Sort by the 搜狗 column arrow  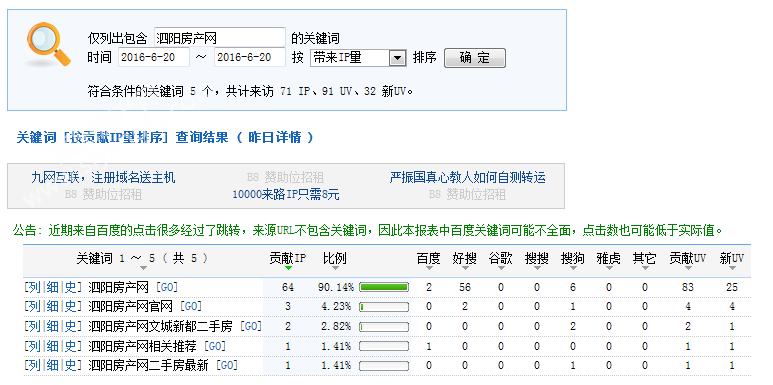click(x=573, y=268)
